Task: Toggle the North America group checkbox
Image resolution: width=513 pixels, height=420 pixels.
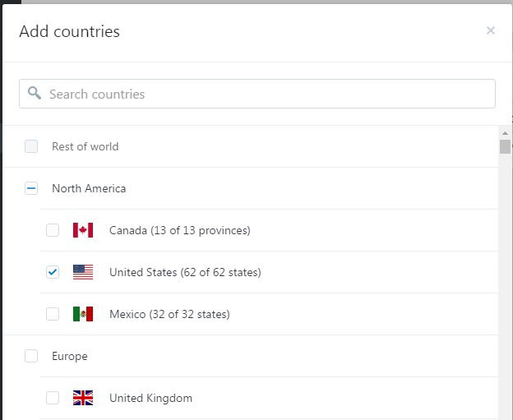Action: (x=31, y=188)
